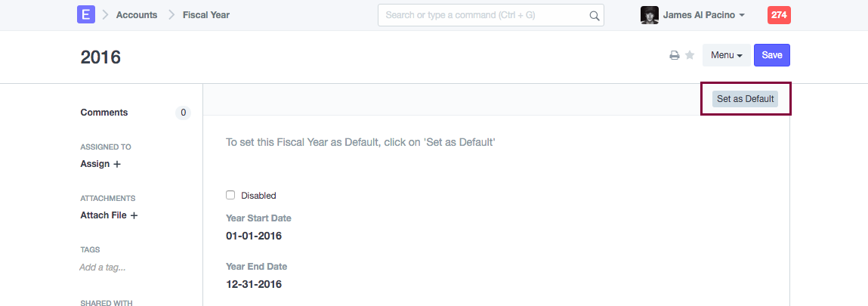Image resolution: width=868 pixels, height=306 pixels.
Task: Click the Comments count badge
Action: coord(183,113)
